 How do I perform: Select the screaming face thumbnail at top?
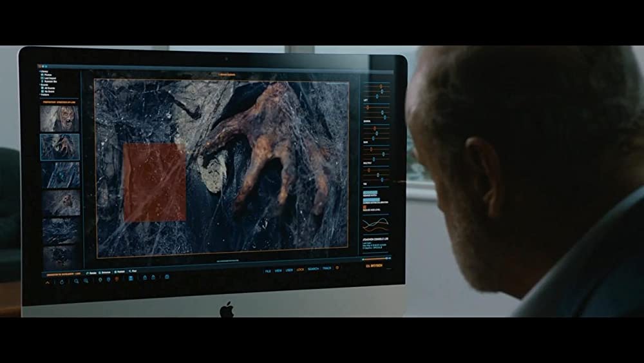coord(59,119)
